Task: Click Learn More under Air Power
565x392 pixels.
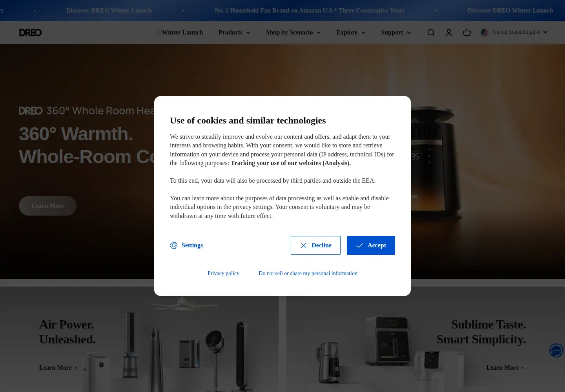Action: tap(58, 368)
